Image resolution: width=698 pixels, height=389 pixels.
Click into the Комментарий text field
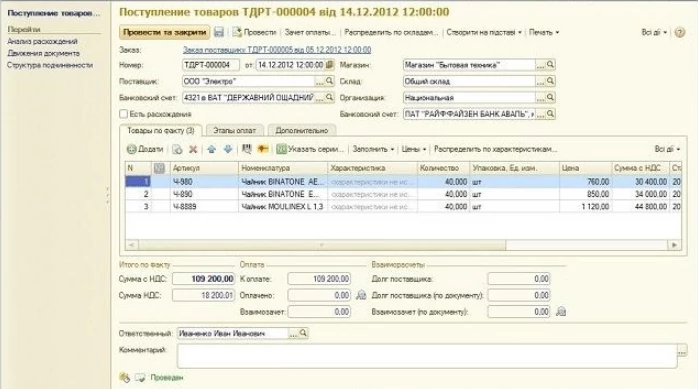(x=427, y=357)
